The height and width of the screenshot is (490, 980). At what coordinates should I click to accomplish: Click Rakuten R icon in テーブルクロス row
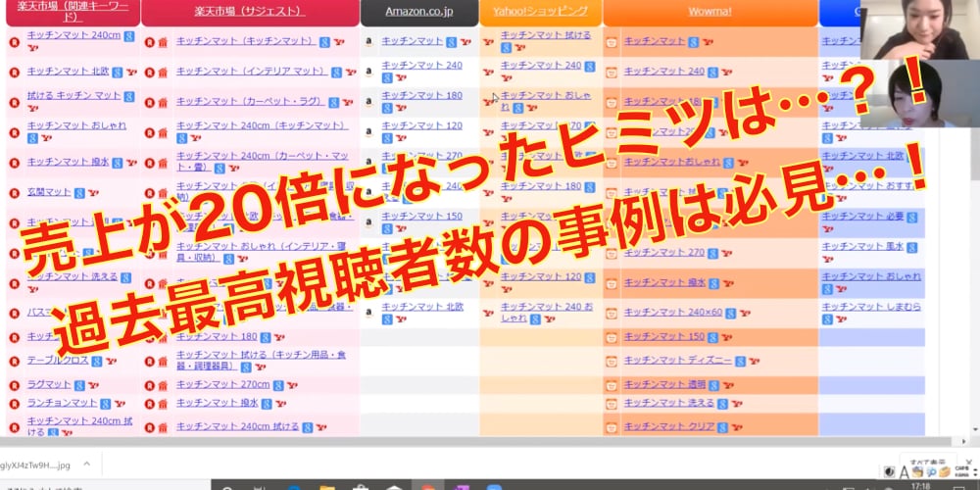click(x=15, y=362)
